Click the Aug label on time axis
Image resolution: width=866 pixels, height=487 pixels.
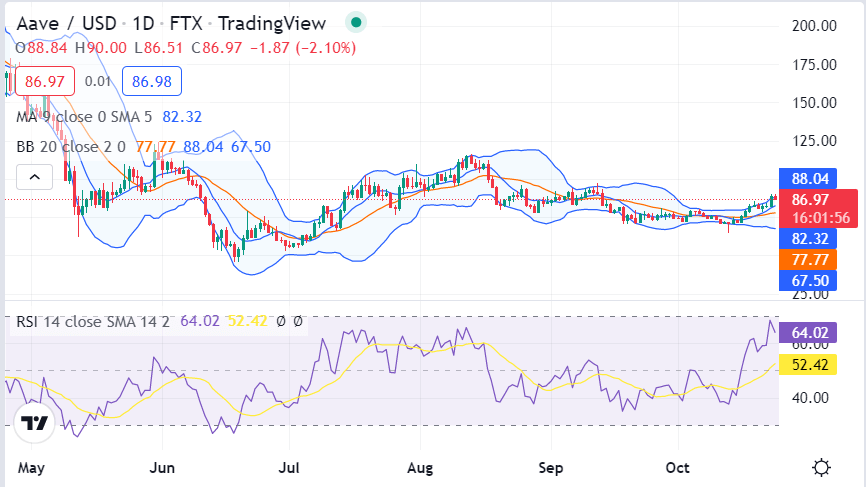[x=420, y=468]
